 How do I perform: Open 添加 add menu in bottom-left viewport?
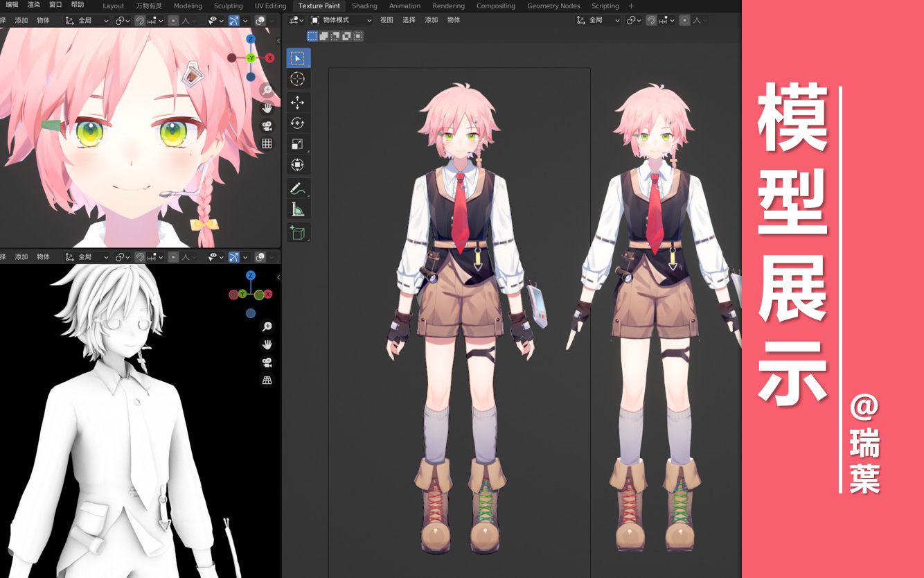pos(21,257)
